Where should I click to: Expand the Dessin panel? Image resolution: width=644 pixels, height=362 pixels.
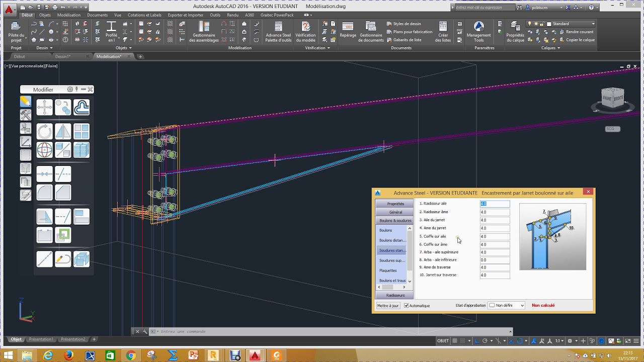[45, 48]
